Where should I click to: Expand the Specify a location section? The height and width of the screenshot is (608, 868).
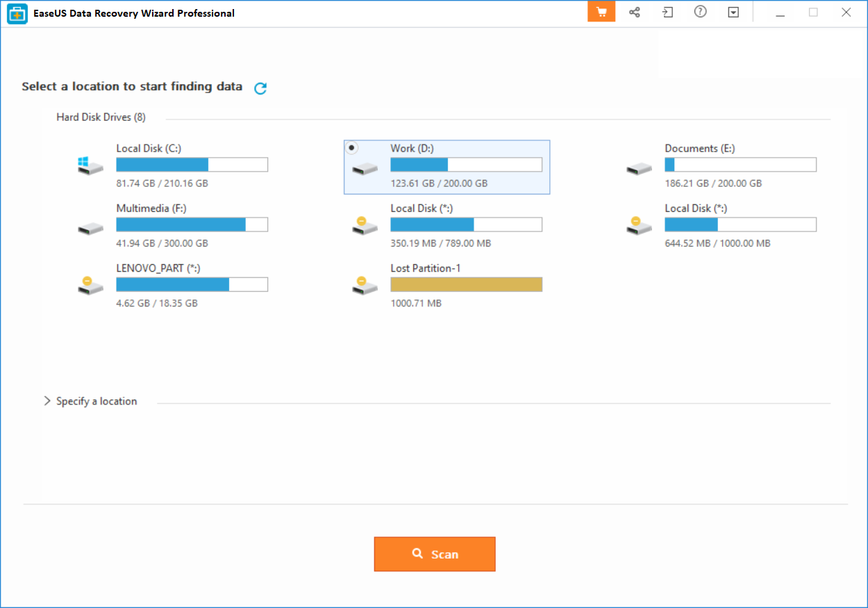click(x=90, y=401)
